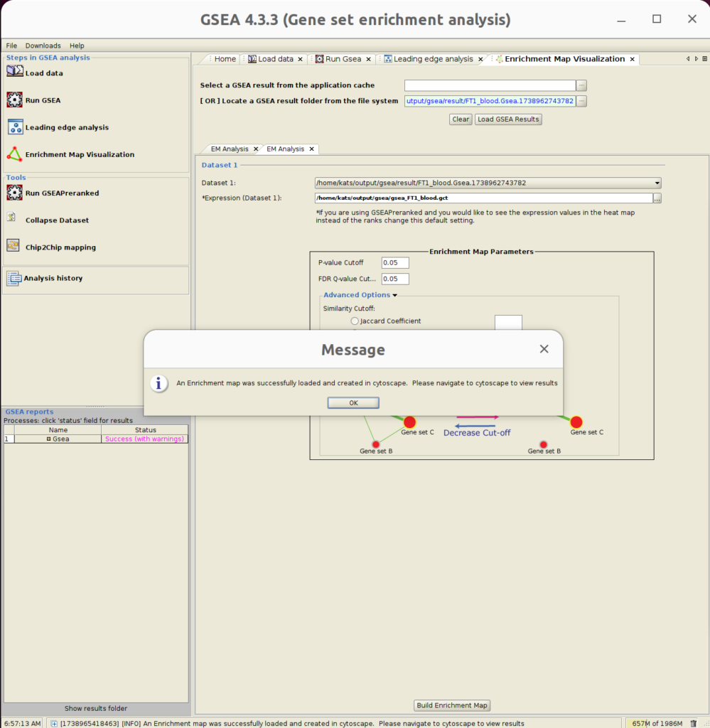This screenshot has width=710, height=728.
Task: Click the status bar INFO log message
Action: pyautogui.click(x=292, y=723)
